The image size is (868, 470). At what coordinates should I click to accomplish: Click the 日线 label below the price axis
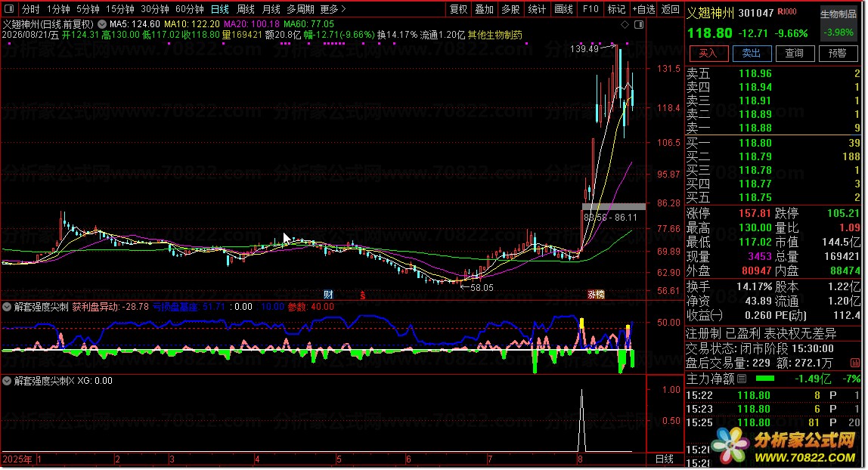click(x=665, y=459)
